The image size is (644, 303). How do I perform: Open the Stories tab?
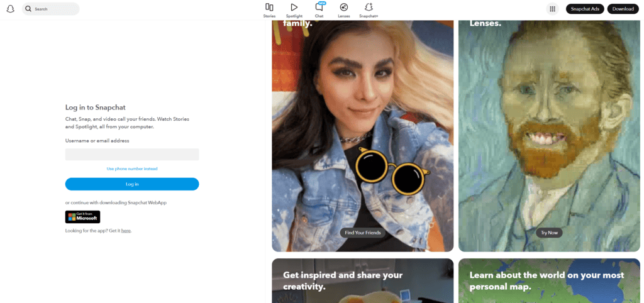[x=269, y=10]
